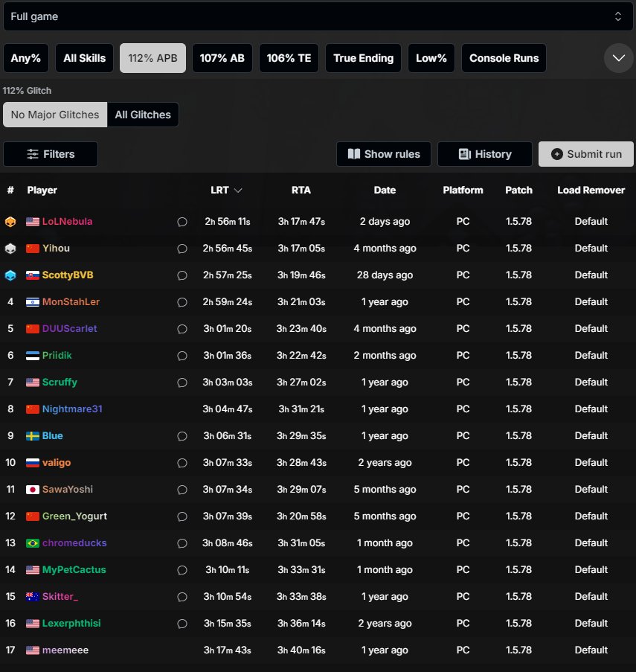Select the 107% AB category tab

(222, 58)
